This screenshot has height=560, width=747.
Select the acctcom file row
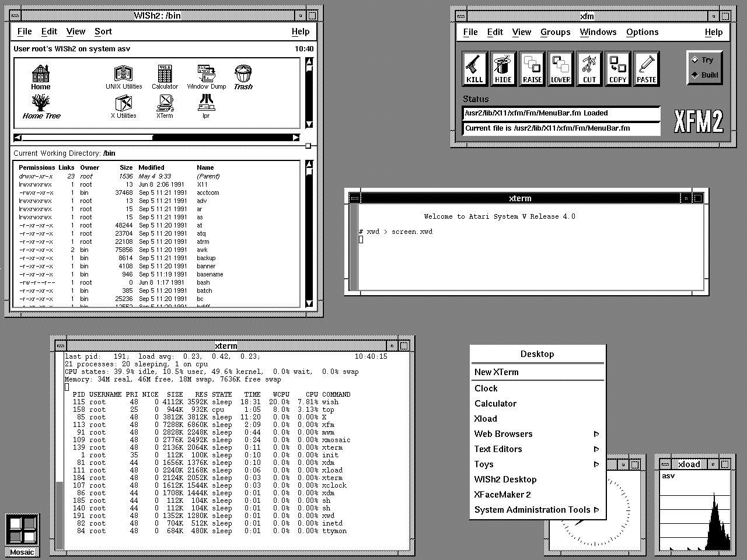[208, 192]
